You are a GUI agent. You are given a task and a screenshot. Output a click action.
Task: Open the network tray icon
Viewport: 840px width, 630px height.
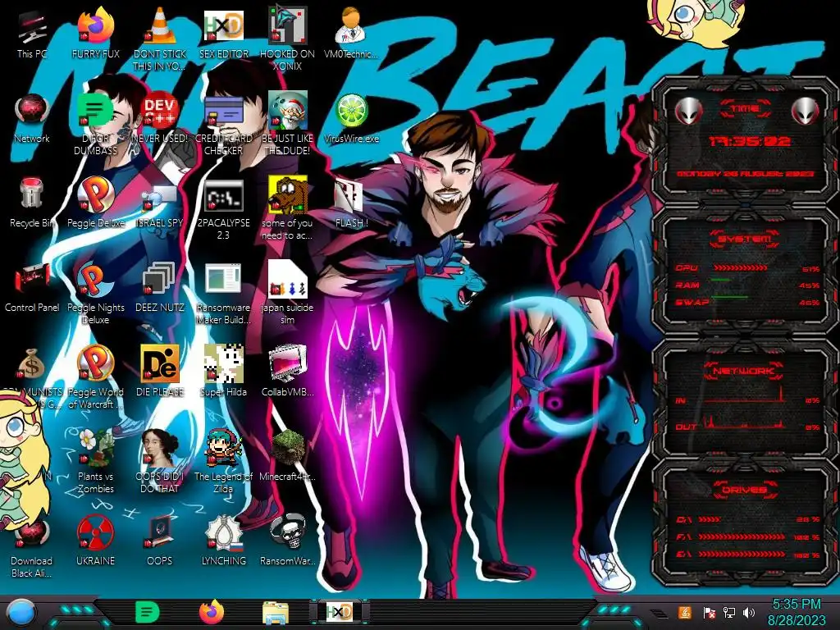click(728, 612)
